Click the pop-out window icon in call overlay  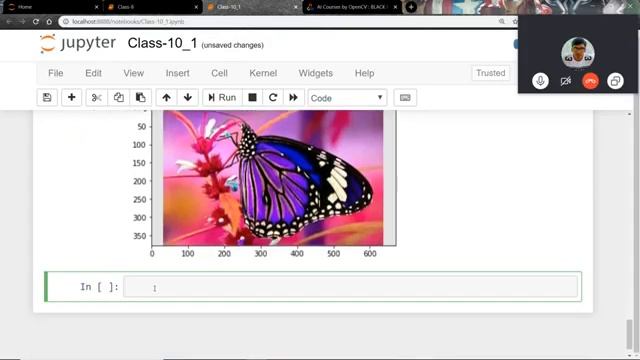[x=615, y=81]
